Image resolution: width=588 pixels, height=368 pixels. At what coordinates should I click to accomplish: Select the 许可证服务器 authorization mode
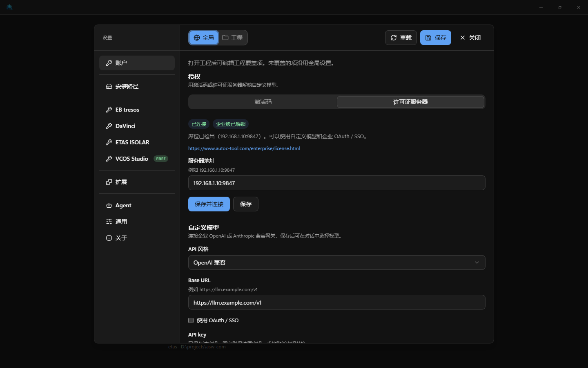410,102
